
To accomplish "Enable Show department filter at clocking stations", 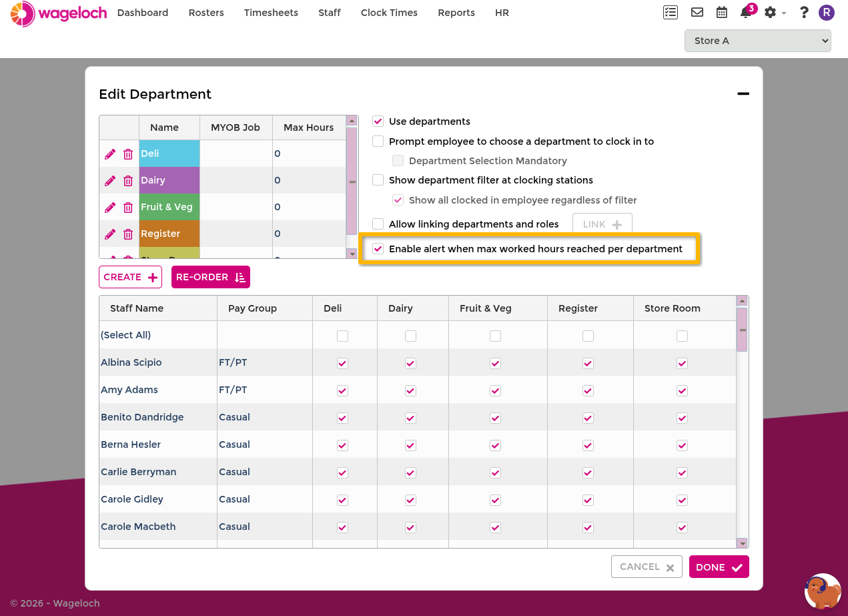I will pos(378,180).
